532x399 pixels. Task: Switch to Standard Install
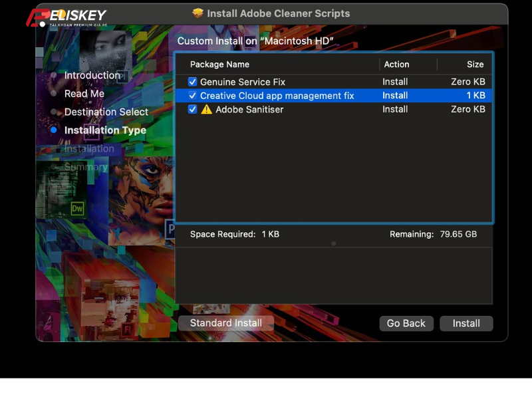point(226,323)
